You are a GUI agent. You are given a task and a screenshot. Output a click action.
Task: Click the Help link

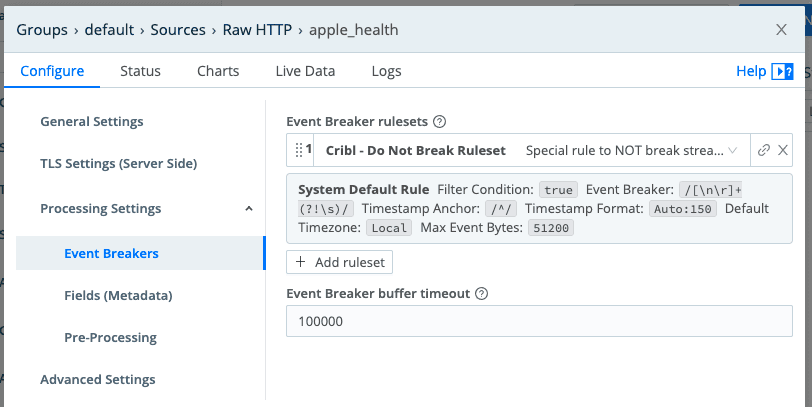[x=750, y=71]
